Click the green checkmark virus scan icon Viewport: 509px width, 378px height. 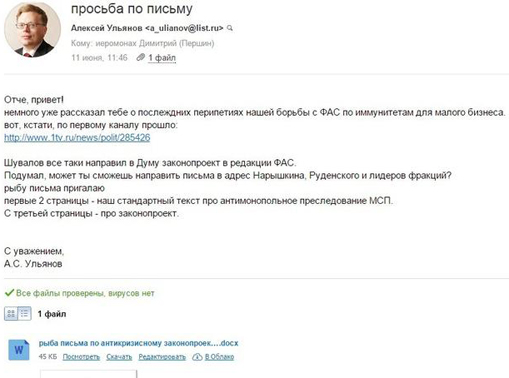click(9, 293)
